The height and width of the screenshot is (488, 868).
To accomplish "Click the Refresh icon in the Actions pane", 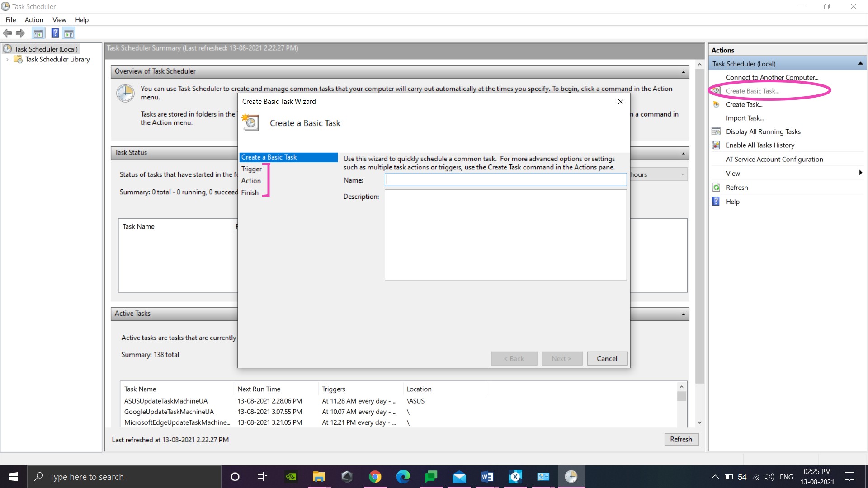I will 716,187.
